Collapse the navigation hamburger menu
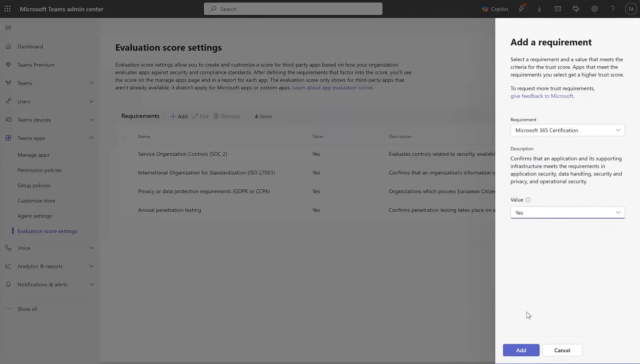640x364 pixels. [x=8, y=27]
